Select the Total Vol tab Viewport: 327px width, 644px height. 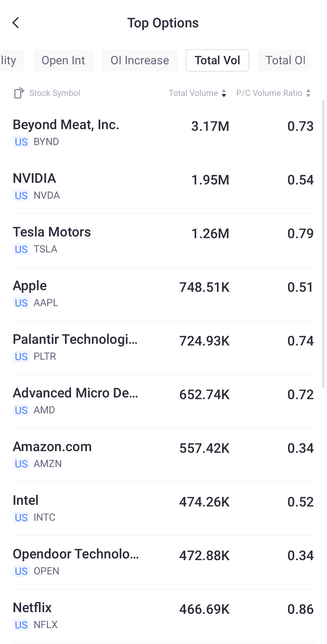217,60
